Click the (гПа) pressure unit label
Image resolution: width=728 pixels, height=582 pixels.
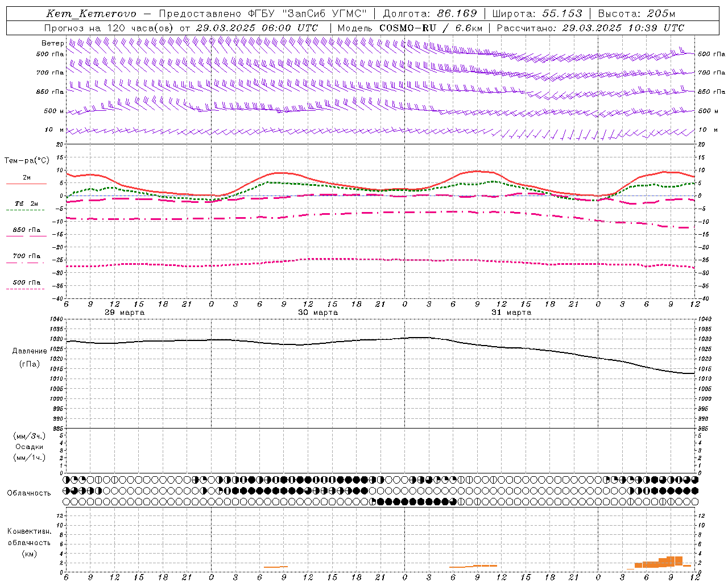tap(30, 364)
